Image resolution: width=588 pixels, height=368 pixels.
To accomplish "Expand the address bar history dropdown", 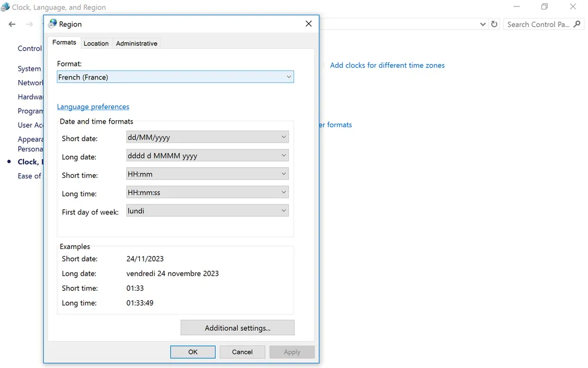I will click(483, 24).
